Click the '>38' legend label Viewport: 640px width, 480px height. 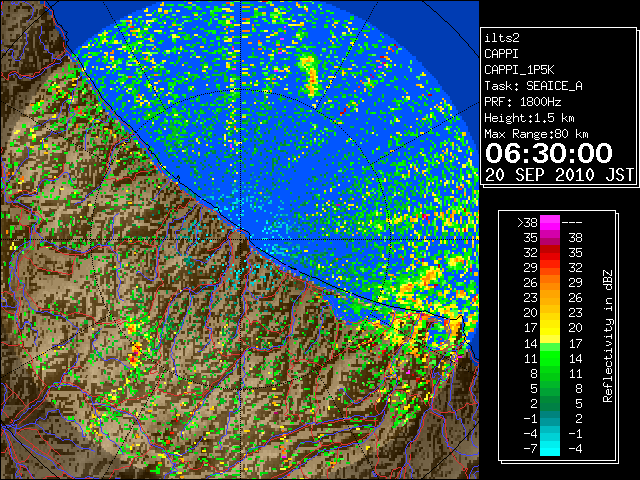[x=527, y=222]
